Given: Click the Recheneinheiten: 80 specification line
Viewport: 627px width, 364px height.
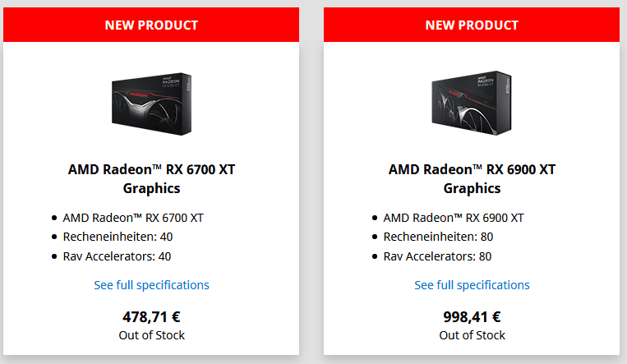Looking at the screenshot, I should point(438,237).
